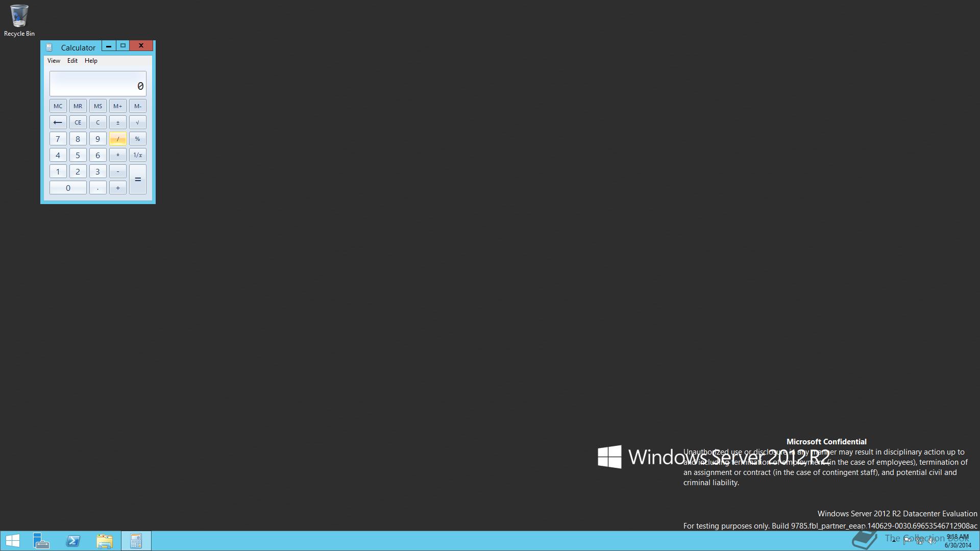This screenshot has height=551, width=980.
Task: Click the calculator display field
Action: pyautogui.click(x=97, y=84)
